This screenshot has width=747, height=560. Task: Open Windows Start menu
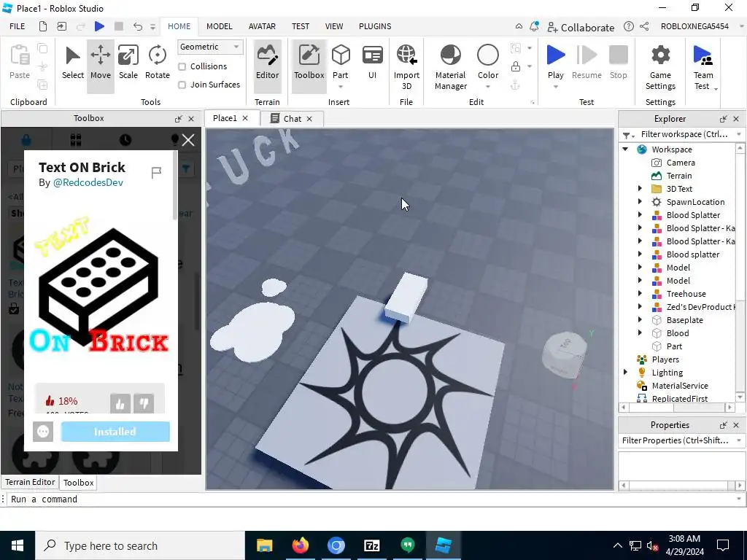[x=18, y=545]
